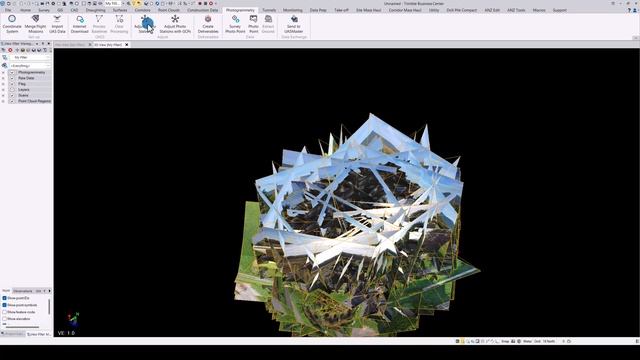The image size is (640, 360).
Task: Open Adjust Photo Stations with GCPs
Action: 175,24
